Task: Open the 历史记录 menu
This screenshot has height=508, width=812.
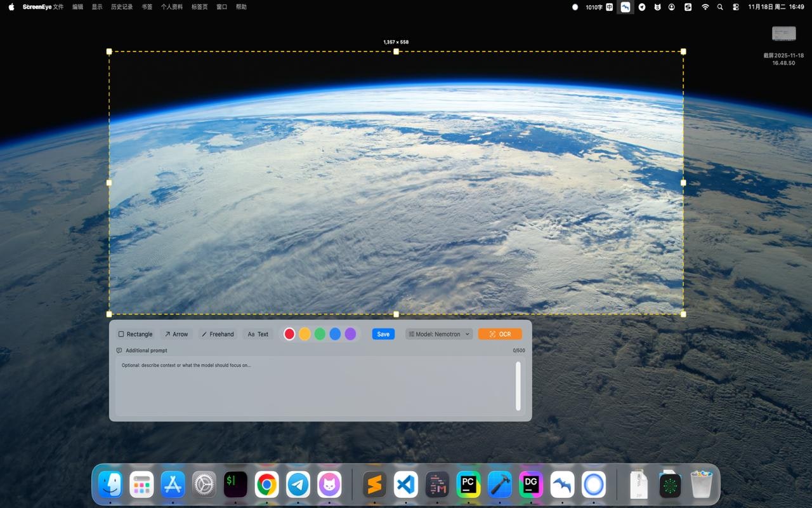Action: (121, 6)
